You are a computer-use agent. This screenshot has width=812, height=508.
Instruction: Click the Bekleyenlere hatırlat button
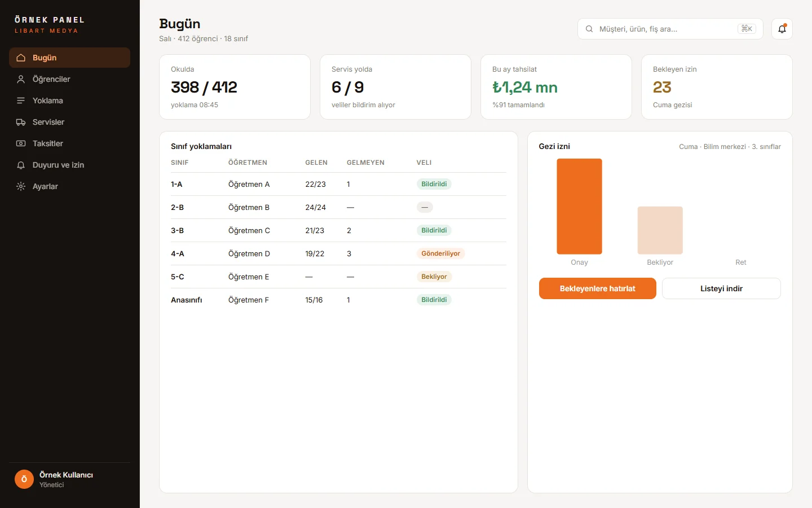[x=597, y=288]
